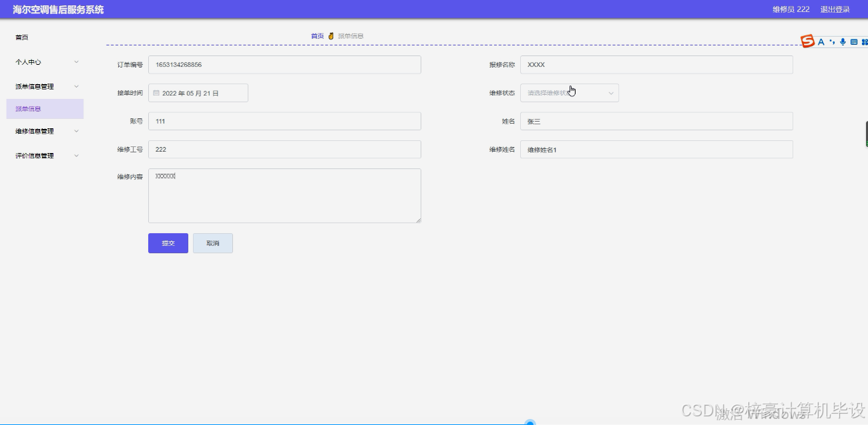
Task: Cancel the form with 取消 button
Action: coord(213,243)
